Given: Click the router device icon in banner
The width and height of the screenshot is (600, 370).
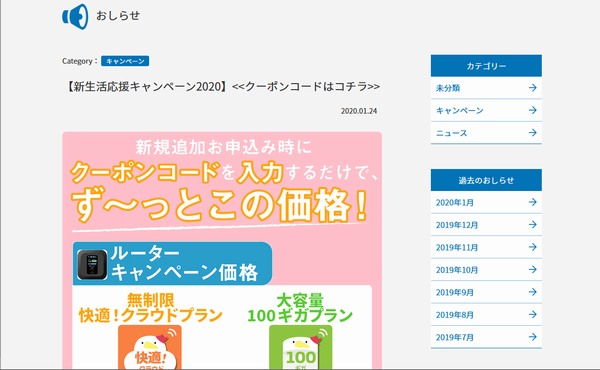Looking at the screenshot, I should coord(92,264).
